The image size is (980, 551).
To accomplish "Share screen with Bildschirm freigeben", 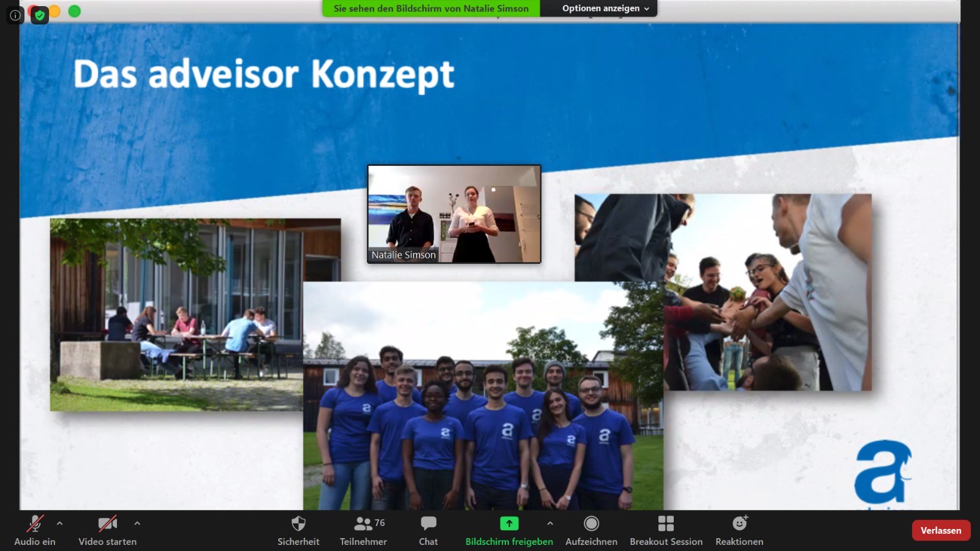I will click(509, 530).
